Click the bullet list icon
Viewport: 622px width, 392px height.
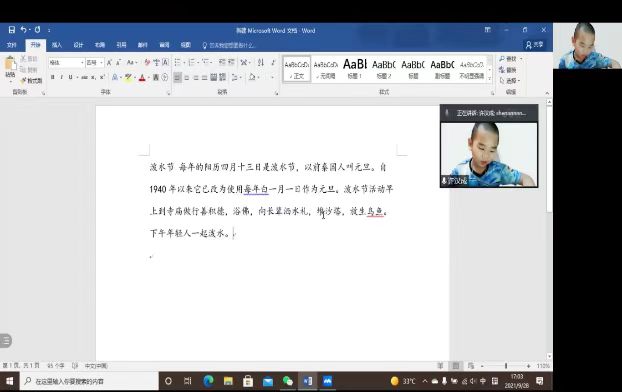(178, 62)
